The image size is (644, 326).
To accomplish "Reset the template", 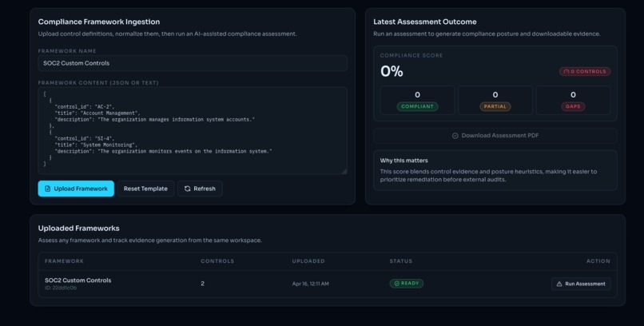I will tap(145, 189).
